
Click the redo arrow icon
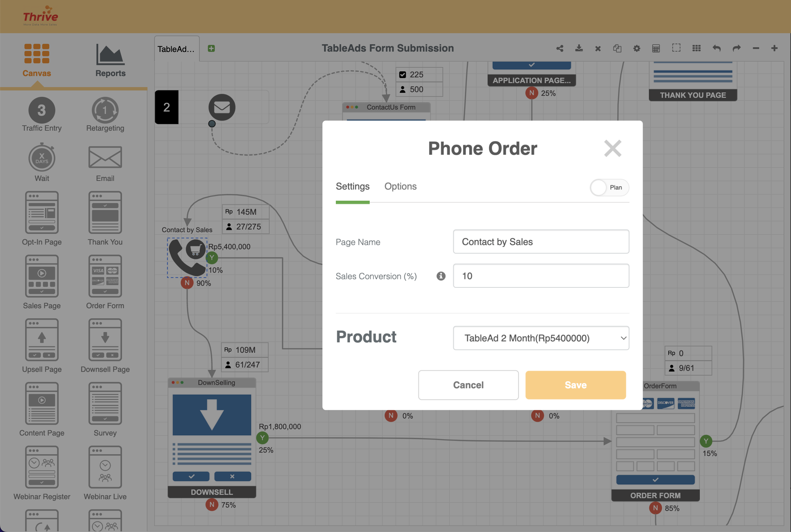[x=736, y=49]
